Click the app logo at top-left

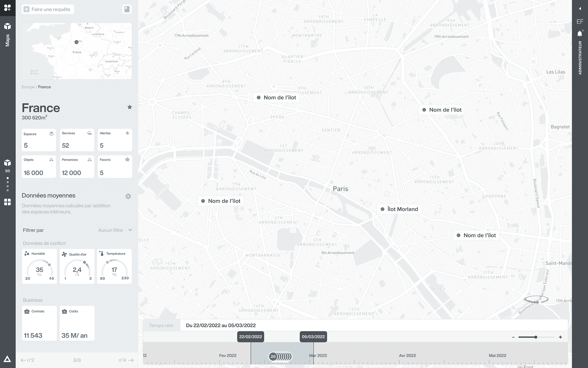(x=7, y=8)
